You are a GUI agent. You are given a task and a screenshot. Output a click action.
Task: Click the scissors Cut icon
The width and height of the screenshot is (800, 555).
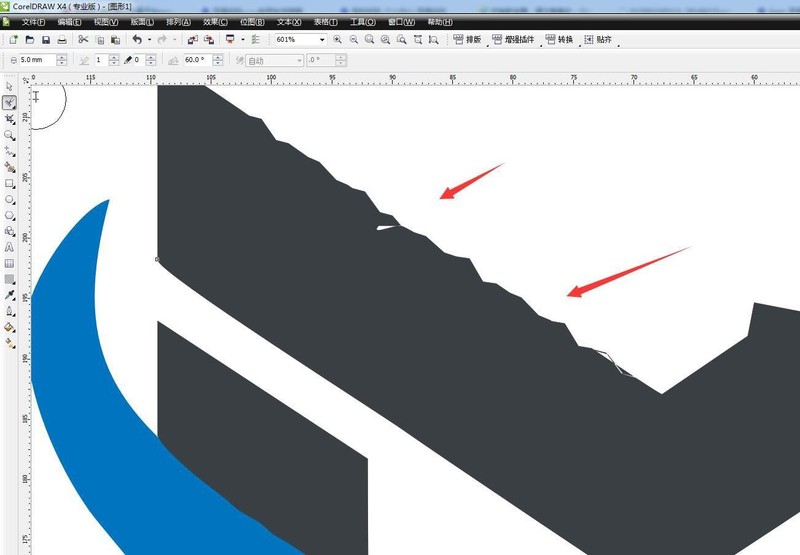[83, 39]
